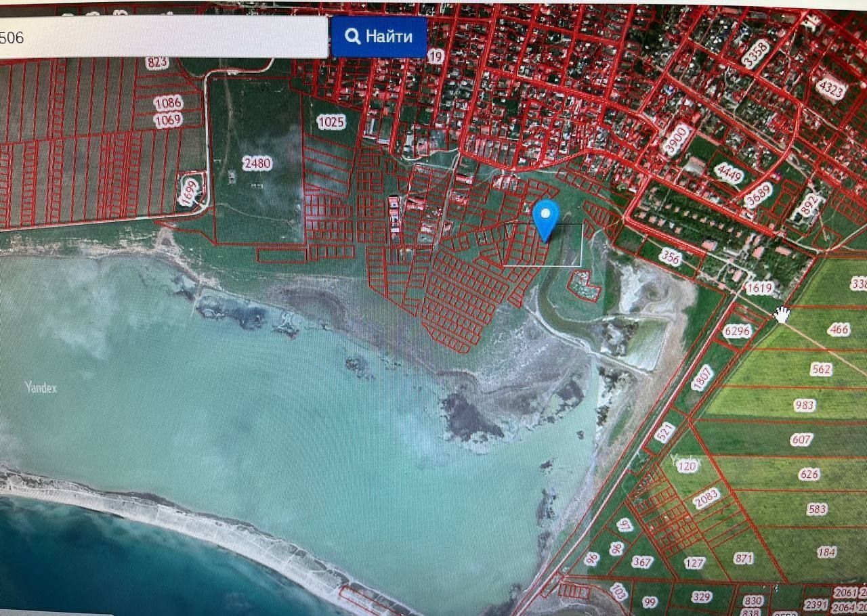Select parcel labeled 2480
867x616 pixels.
[257, 163]
